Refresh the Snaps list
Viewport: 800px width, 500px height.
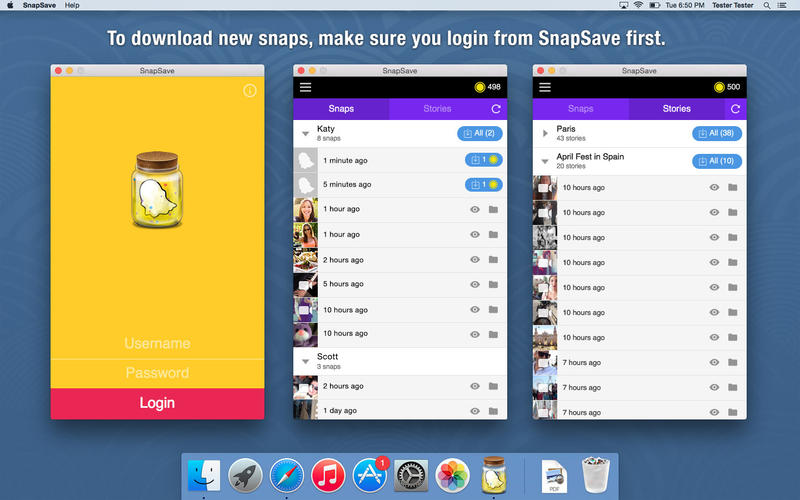click(x=496, y=109)
